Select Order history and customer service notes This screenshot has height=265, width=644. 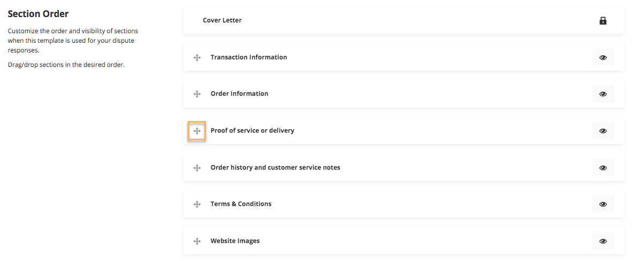click(x=275, y=168)
